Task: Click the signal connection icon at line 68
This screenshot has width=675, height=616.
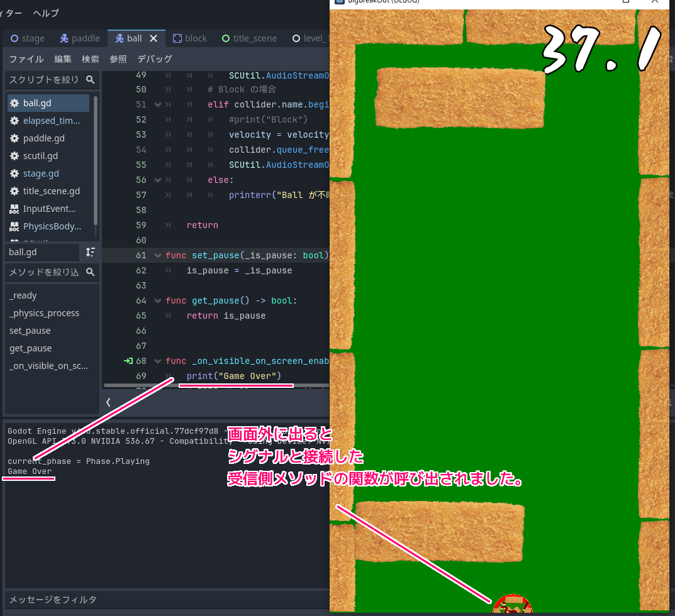Action: pos(128,361)
